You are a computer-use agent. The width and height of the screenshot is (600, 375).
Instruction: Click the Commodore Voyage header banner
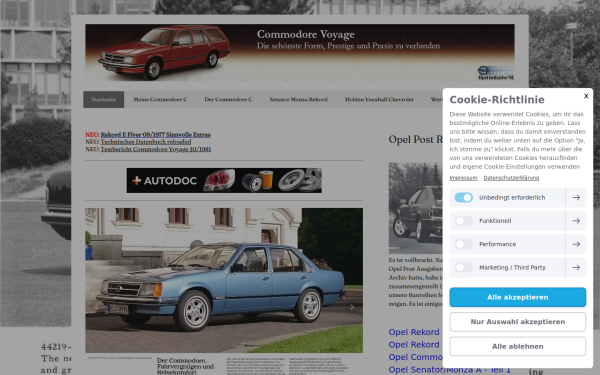(300, 53)
